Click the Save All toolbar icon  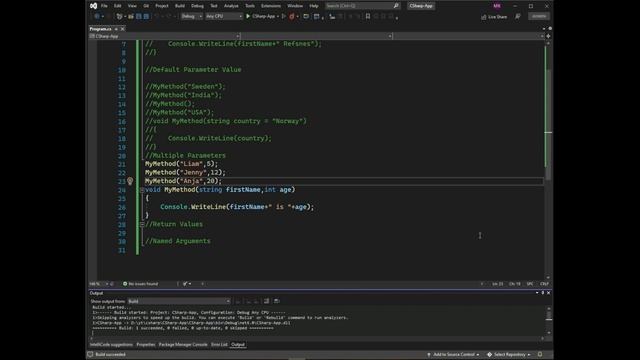coord(146,16)
